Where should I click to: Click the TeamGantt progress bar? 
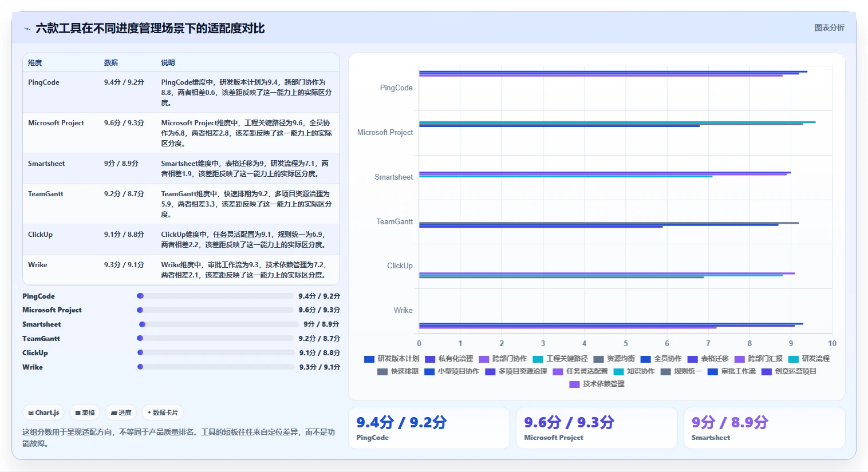215,338
